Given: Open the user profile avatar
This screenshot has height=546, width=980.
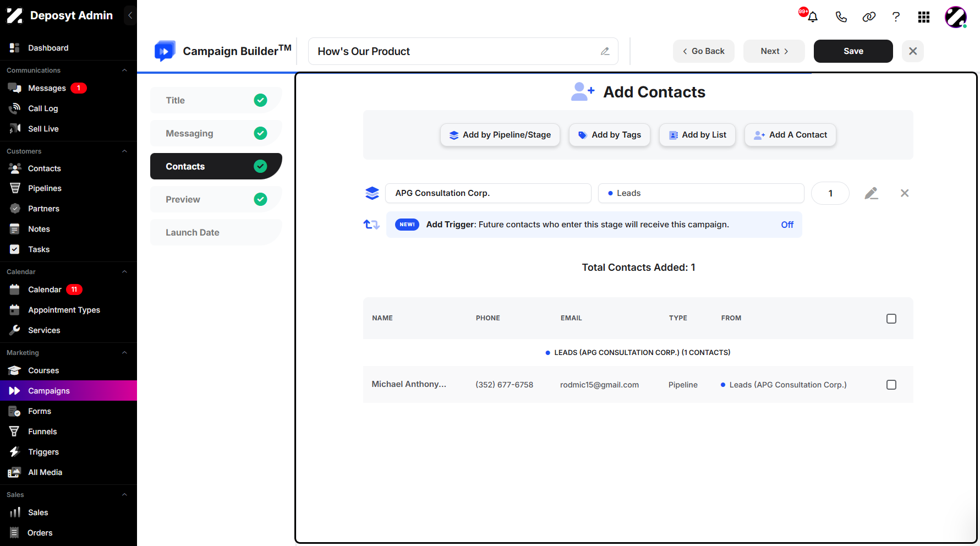Looking at the screenshot, I should 956,17.
